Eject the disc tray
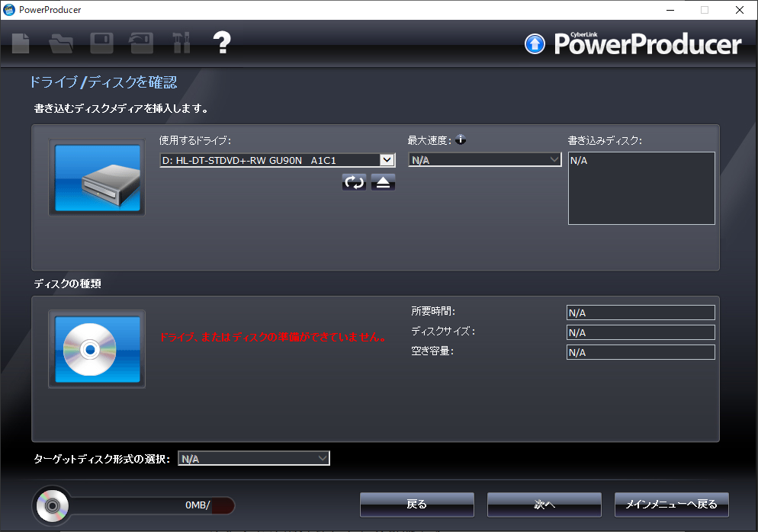 [x=383, y=182]
